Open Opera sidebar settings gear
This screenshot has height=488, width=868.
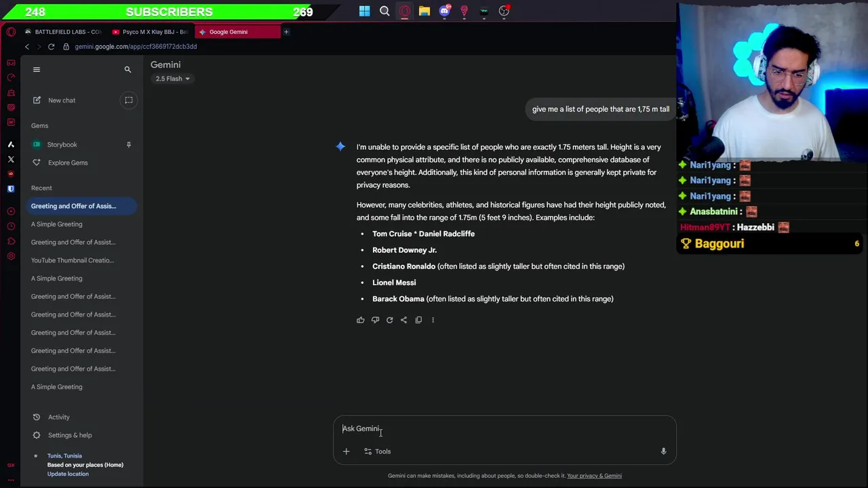pos(11,256)
